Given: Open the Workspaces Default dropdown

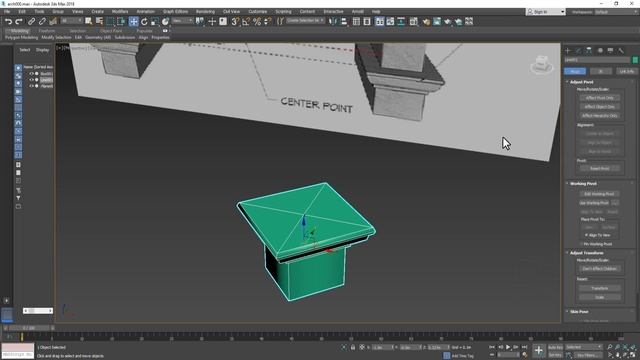Looking at the screenshot, I should (x=616, y=12).
